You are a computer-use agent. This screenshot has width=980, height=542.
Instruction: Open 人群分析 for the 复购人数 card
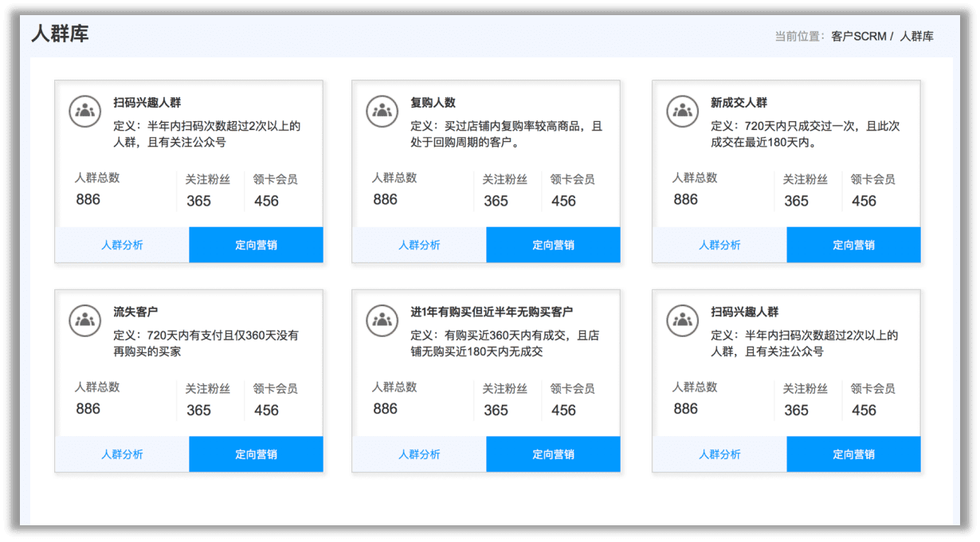pyautogui.click(x=419, y=245)
